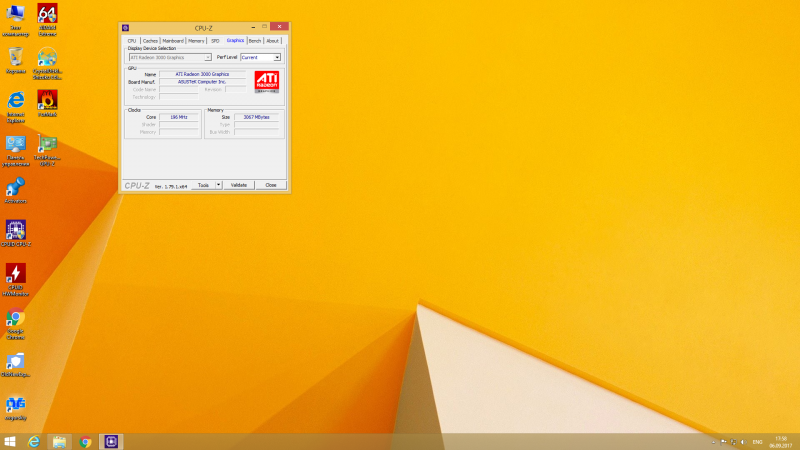Click the ATI Radeon logo image

(267, 81)
